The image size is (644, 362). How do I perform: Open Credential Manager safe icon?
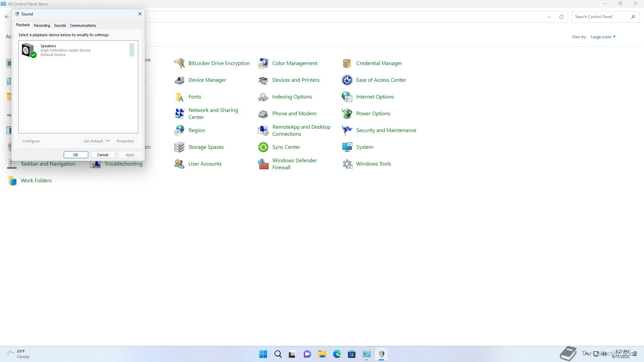pyautogui.click(x=347, y=63)
